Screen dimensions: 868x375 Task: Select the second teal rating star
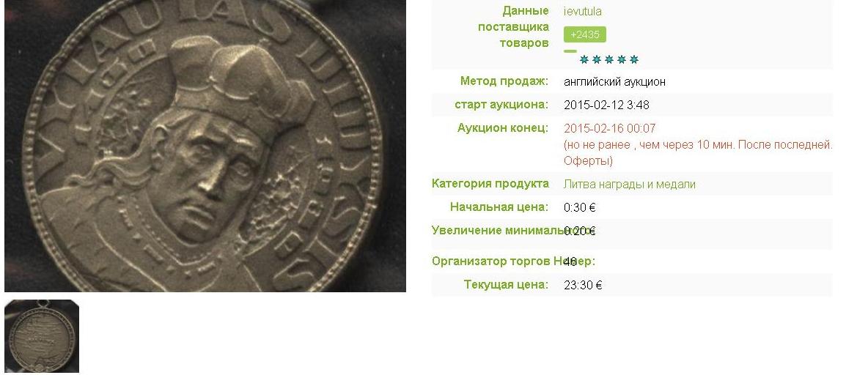pos(597,60)
